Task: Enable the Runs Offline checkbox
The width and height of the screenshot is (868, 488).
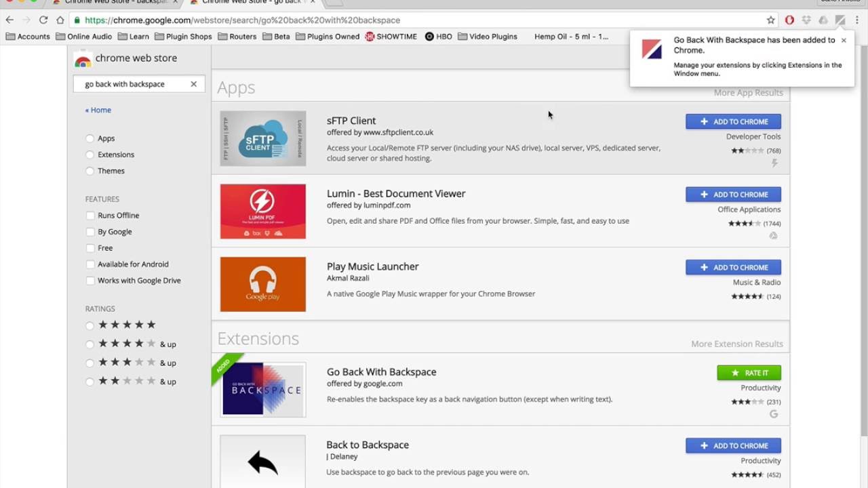Action: (90, 216)
